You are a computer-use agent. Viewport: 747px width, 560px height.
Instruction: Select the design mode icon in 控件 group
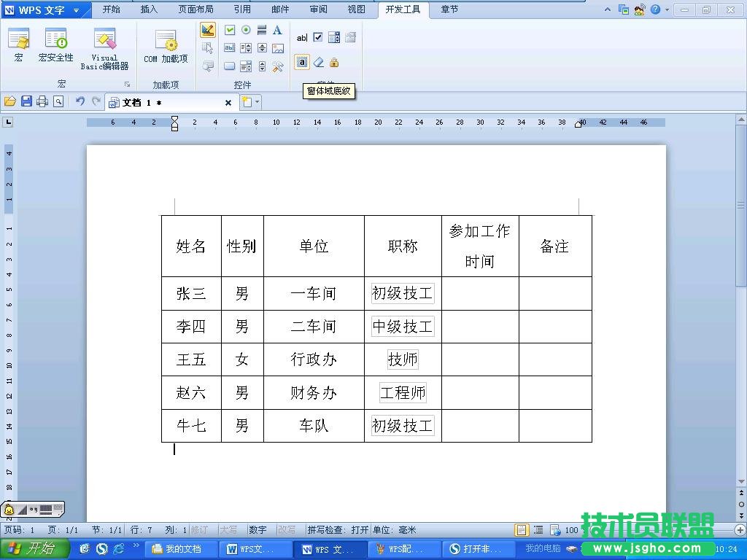[207, 30]
